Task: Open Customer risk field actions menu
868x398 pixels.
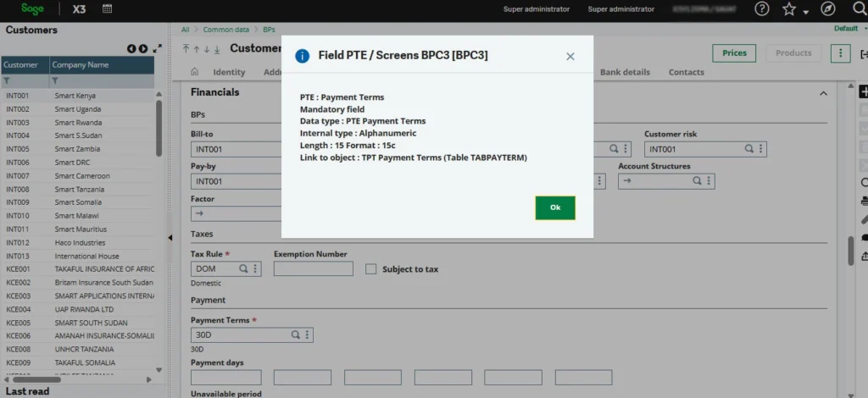Action: [761, 149]
